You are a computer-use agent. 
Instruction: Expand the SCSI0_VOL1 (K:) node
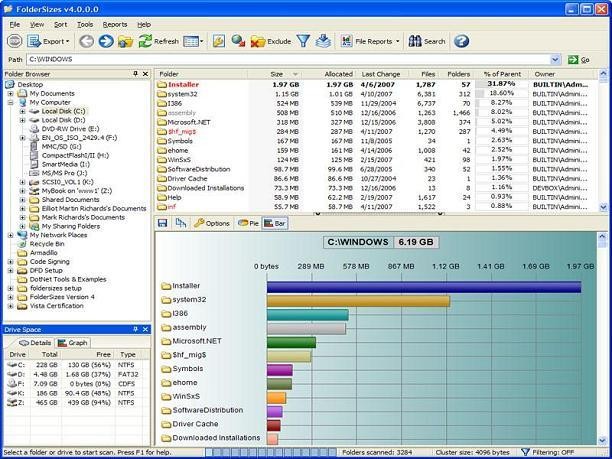click(22, 182)
